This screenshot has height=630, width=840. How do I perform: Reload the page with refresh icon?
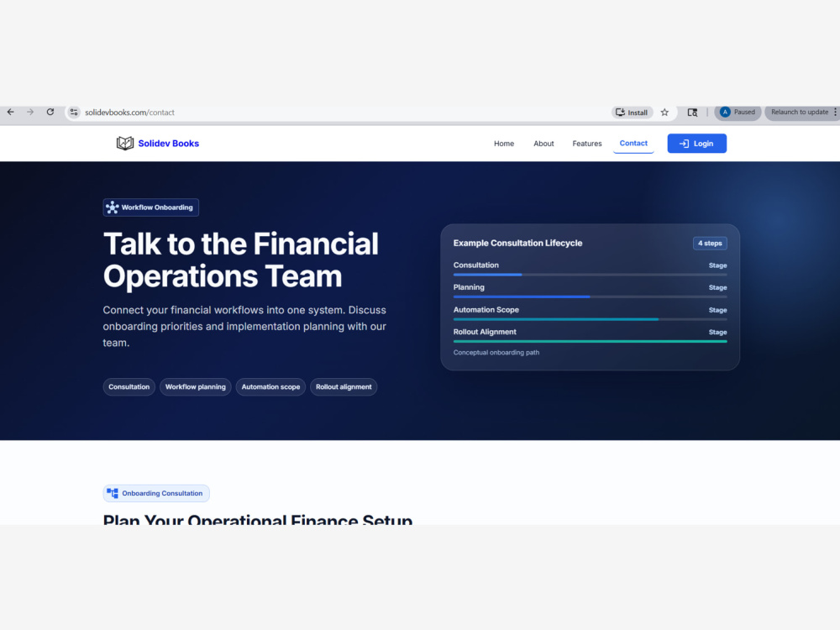click(x=50, y=112)
